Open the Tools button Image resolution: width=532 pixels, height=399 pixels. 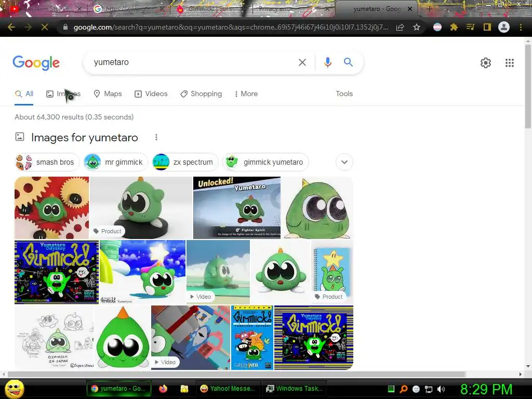pyautogui.click(x=344, y=94)
